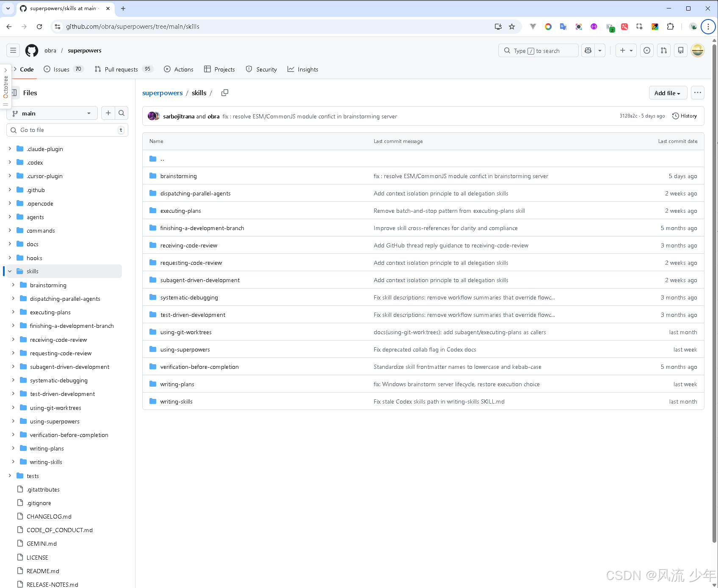Open the create new plus dropdown
Screen dimensions: 718x588
tap(626, 50)
